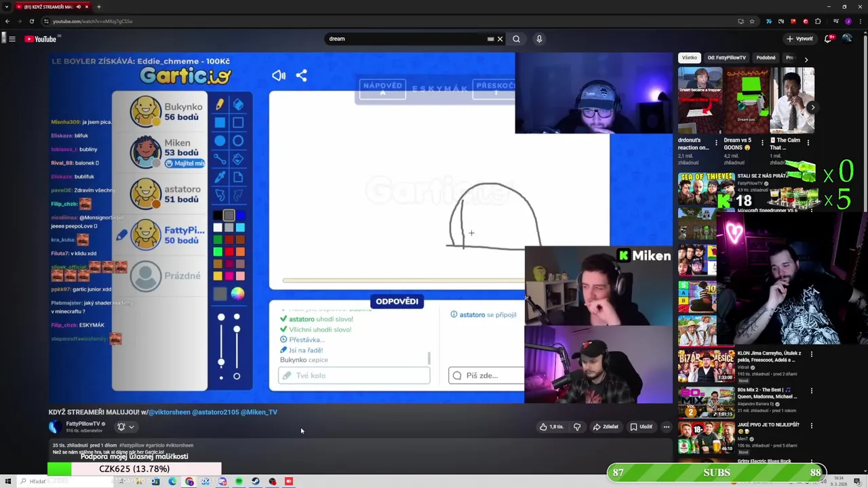Clear the YouTube search text
This screenshot has height=488, width=868.
pos(500,39)
